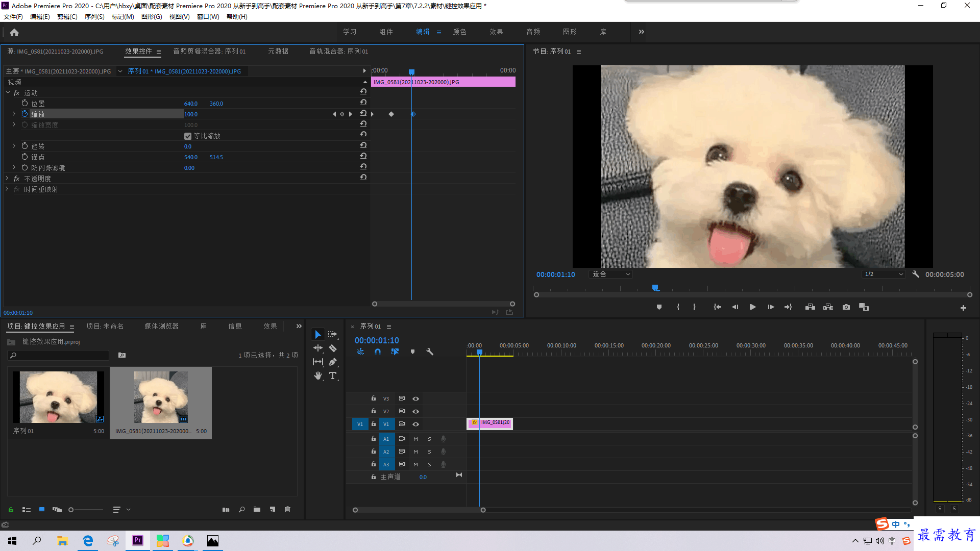Select the Track Select Forward tool
980x551 pixels.
pyautogui.click(x=332, y=334)
